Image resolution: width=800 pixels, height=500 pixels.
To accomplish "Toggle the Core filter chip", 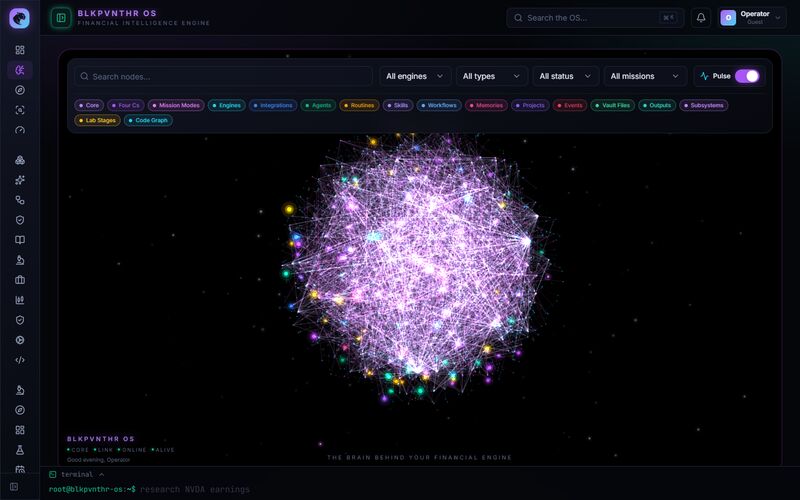I will pyautogui.click(x=89, y=106).
